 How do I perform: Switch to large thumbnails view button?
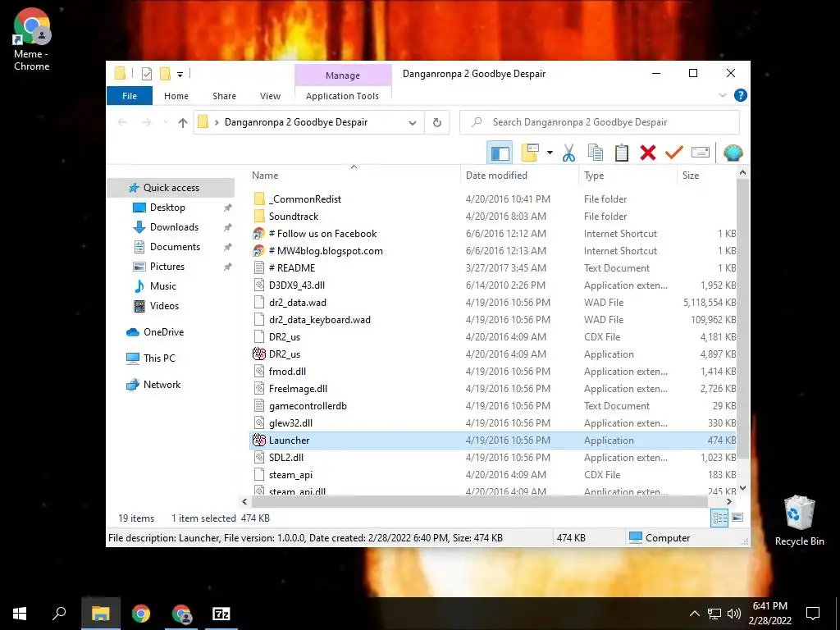point(737,518)
